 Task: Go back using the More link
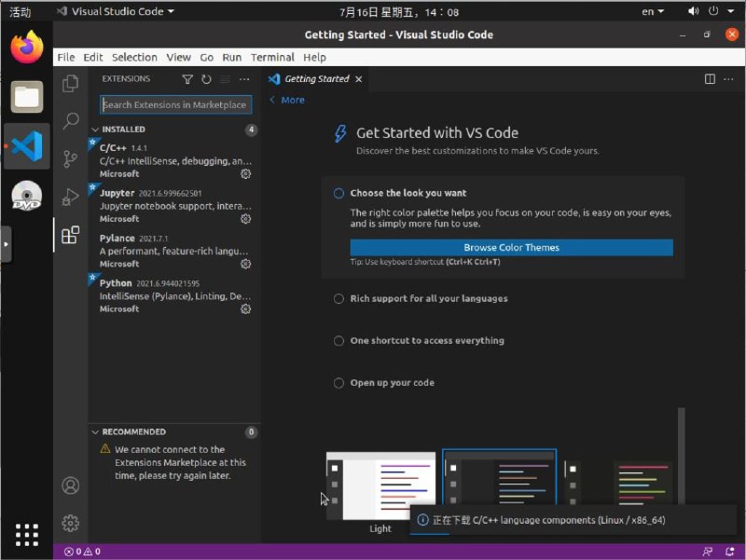coord(286,100)
